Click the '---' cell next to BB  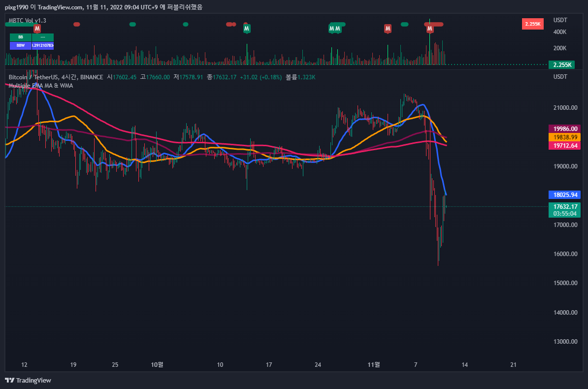(43, 37)
